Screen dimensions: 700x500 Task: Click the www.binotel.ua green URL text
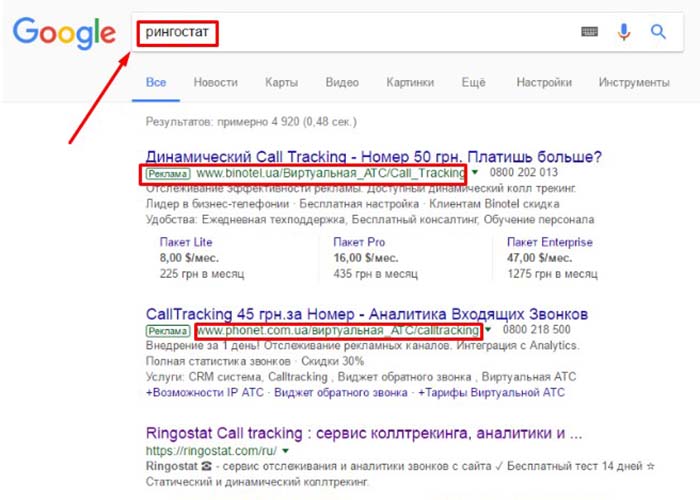pos(330,173)
